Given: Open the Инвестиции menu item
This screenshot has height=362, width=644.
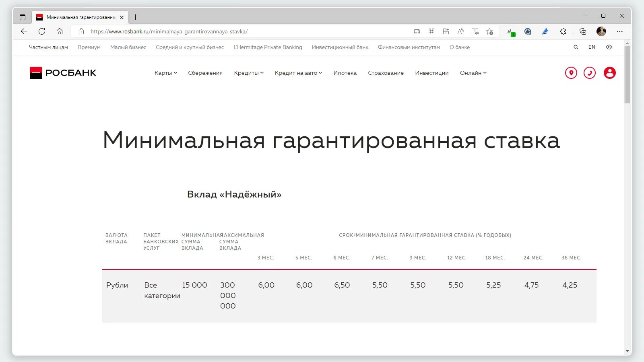Looking at the screenshot, I should [x=432, y=73].
